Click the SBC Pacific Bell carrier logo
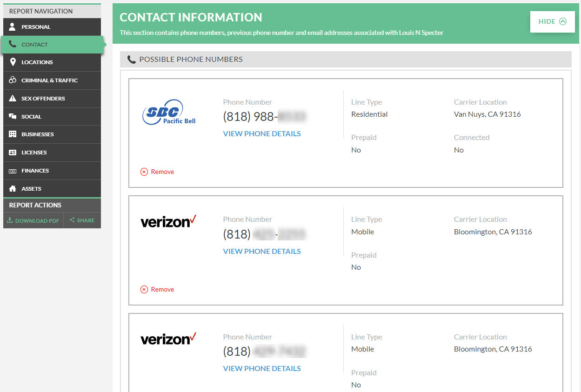The width and height of the screenshot is (581, 392). (x=168, y=112)
